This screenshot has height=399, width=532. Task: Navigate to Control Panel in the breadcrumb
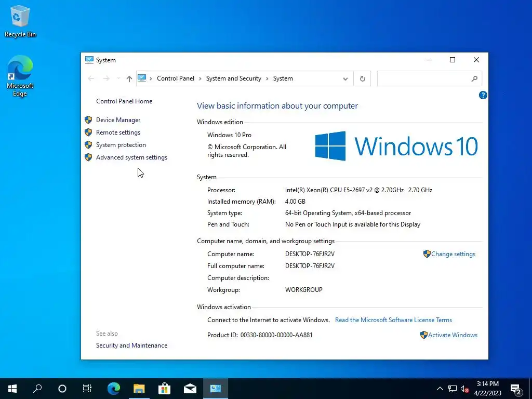point(176,78)
